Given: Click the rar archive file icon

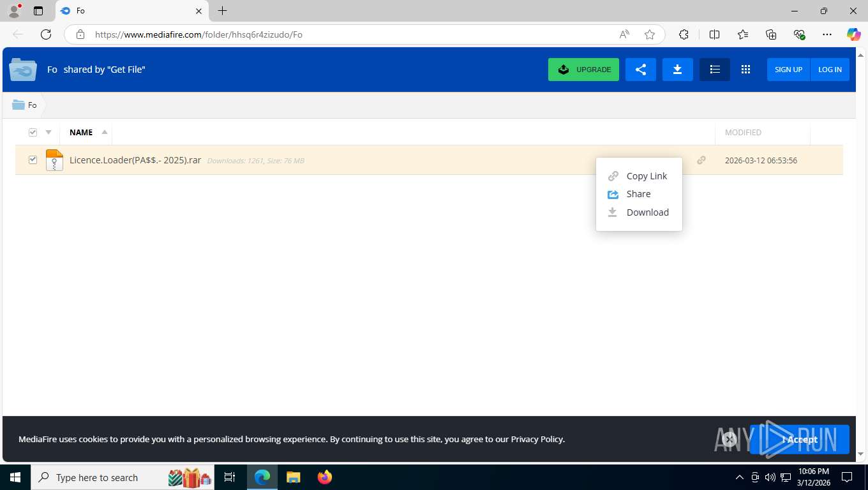Looking at the screenshot, I should (54, 160).
